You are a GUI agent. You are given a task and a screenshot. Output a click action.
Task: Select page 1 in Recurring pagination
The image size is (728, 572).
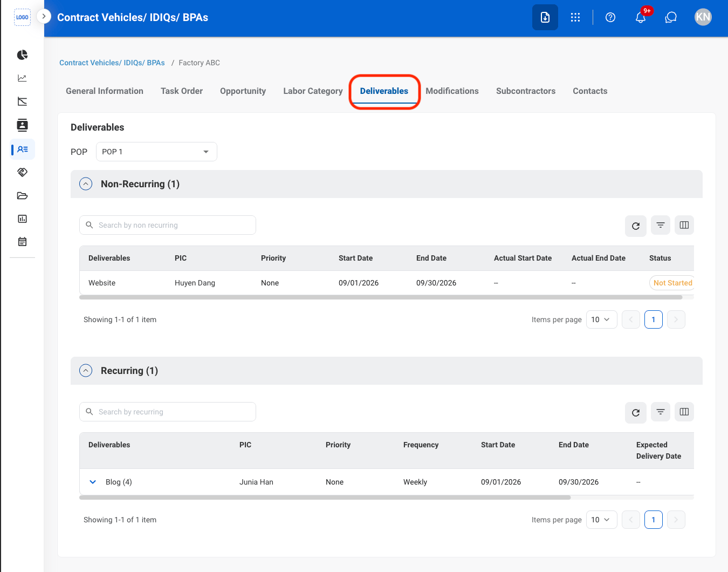click(654, 520)
